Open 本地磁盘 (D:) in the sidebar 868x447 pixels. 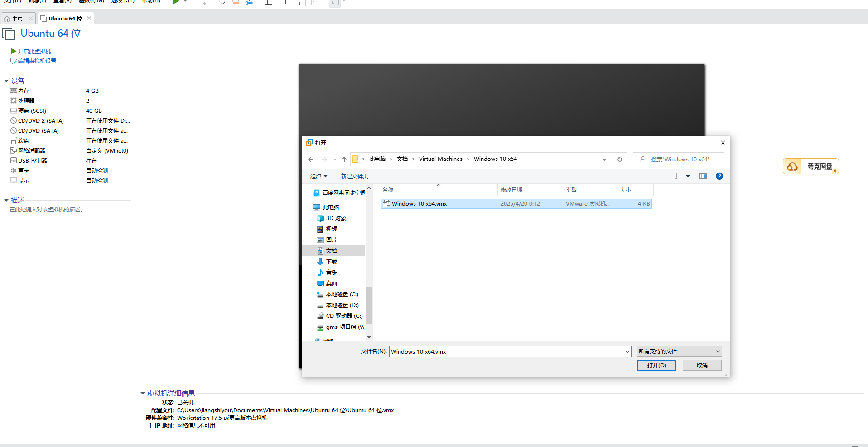338,305
